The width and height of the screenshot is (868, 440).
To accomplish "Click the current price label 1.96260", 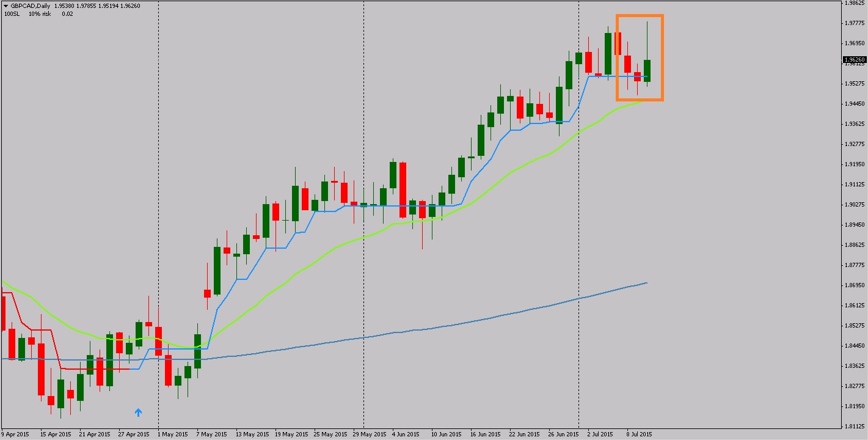I will tap(854, 60).
